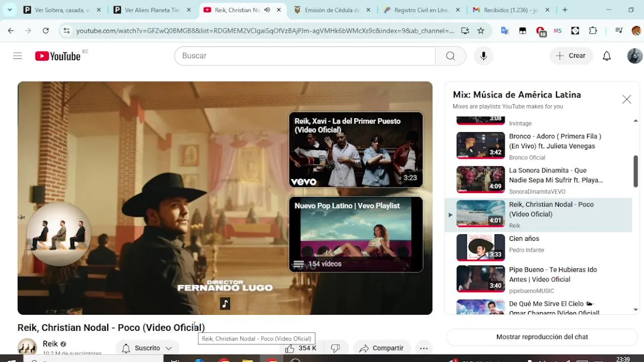644x362 pixels.
Task: Click the install app icon in address bar
Action: [x=465, y=31]
